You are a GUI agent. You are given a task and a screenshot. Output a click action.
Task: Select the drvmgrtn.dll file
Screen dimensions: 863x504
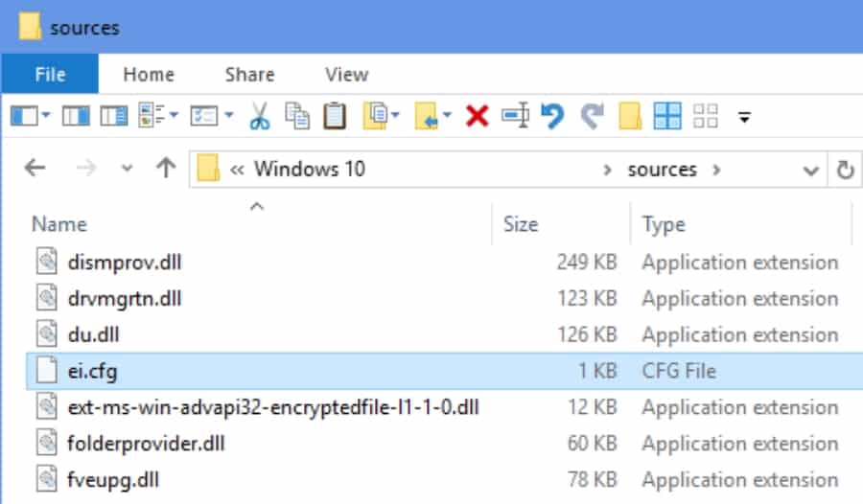pyautogui.click(x=125, y=299)
